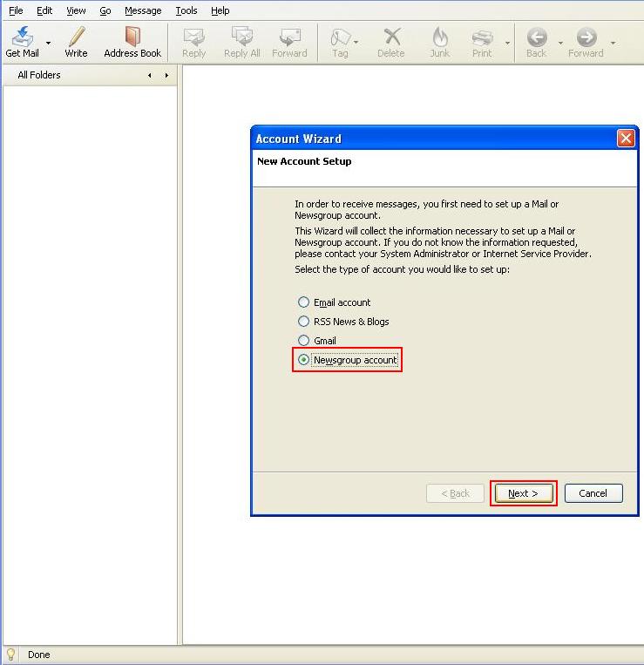Open the Message menu
Screen dimensions: 644x665
[143, 10]
